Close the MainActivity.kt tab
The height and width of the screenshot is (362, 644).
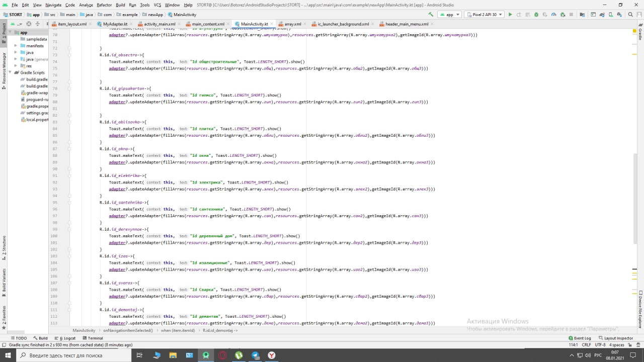[x=272, y=24]
